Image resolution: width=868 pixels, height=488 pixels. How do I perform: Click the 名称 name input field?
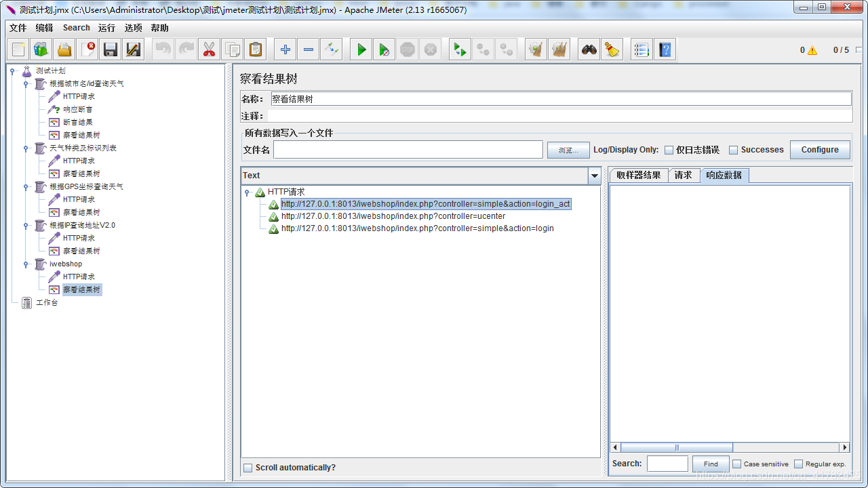click(x=561, y=99)
